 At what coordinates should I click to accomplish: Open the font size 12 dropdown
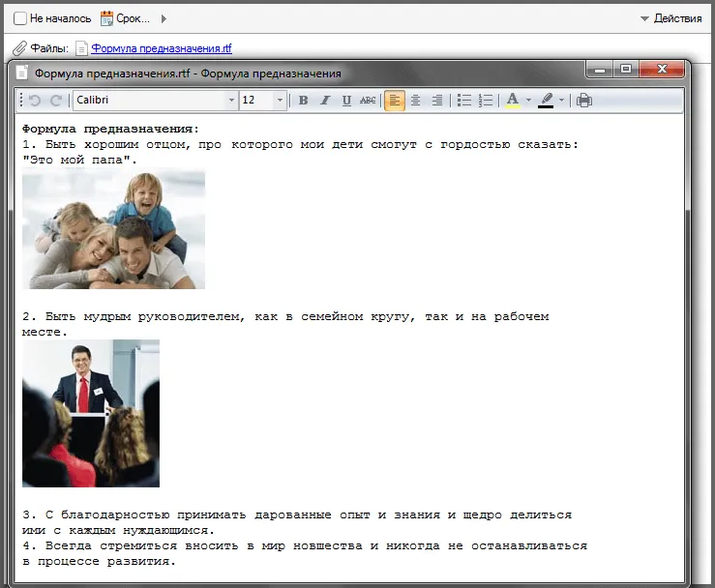[281, 101]
